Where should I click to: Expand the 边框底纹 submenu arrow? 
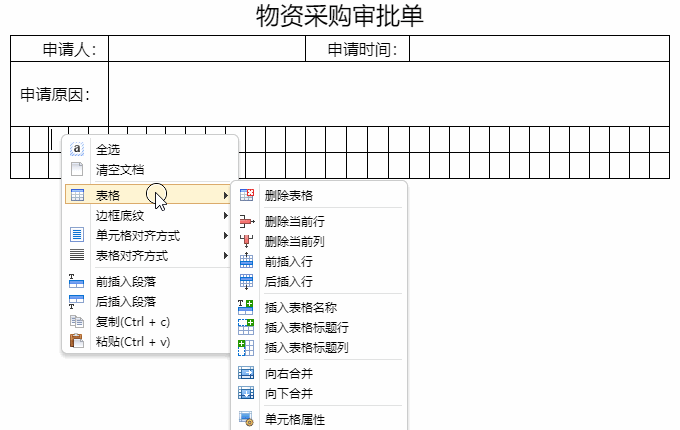[x=225, y=215]
